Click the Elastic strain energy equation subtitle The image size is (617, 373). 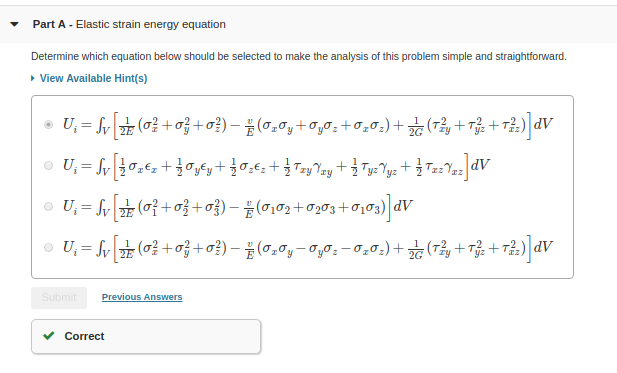[151, 24]
